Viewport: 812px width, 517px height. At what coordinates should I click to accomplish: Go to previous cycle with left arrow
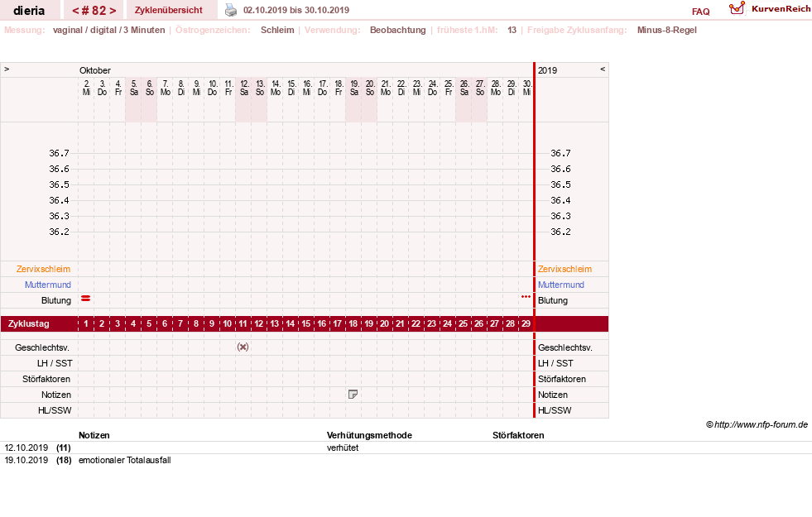click(75, 11)
